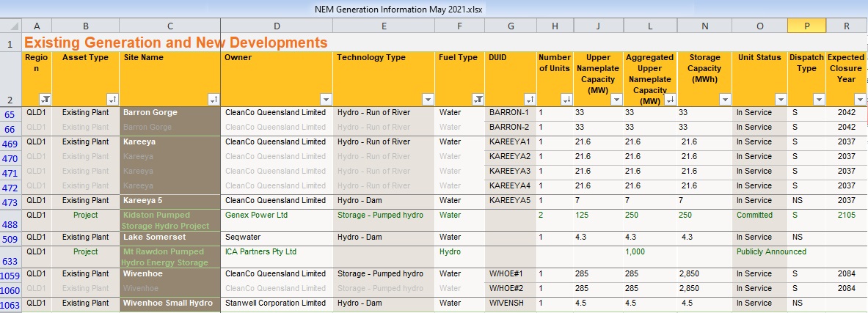Click the Kareeya 5 site name cell
The image size is (868, 313).
click(x=170, y=200)
